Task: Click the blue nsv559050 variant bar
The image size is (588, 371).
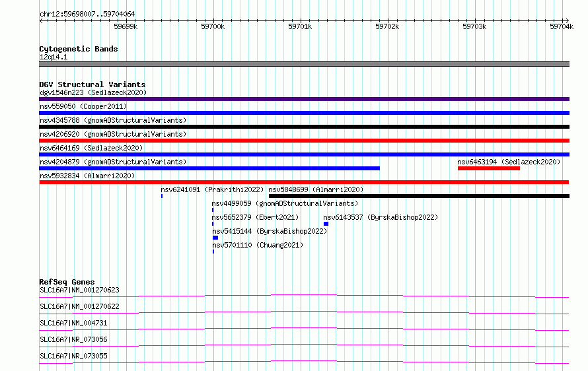Action: pyautogui.click(x=304, y=113)
